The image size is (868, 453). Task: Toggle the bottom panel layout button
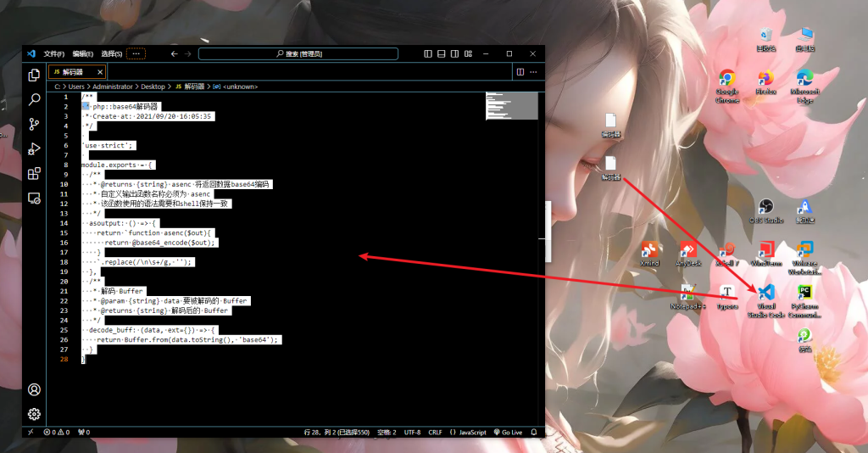pyautogui.click(x=441, y=53)
